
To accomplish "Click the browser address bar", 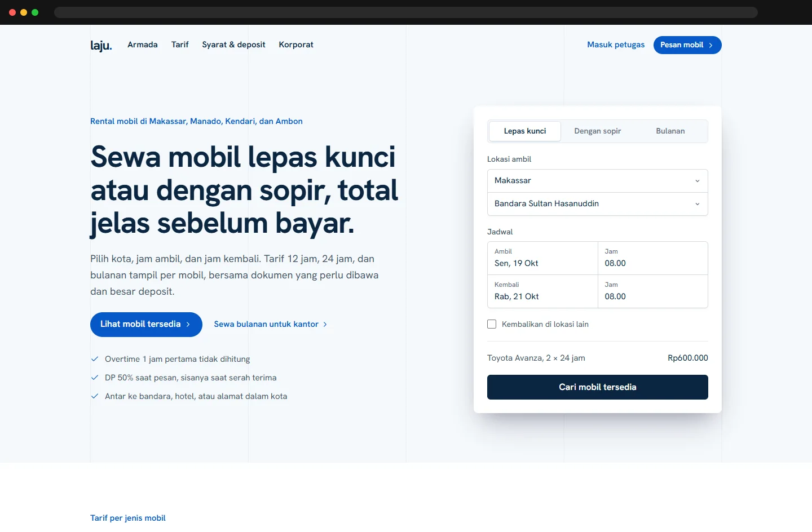I will coord(406,12).
